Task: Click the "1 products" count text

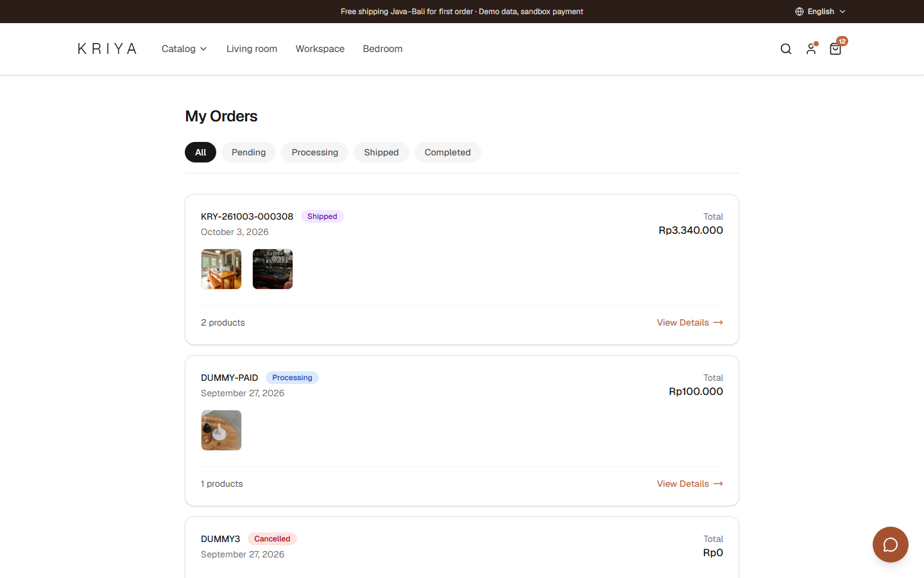Action: pyautogui.click(x=222, y=484)
